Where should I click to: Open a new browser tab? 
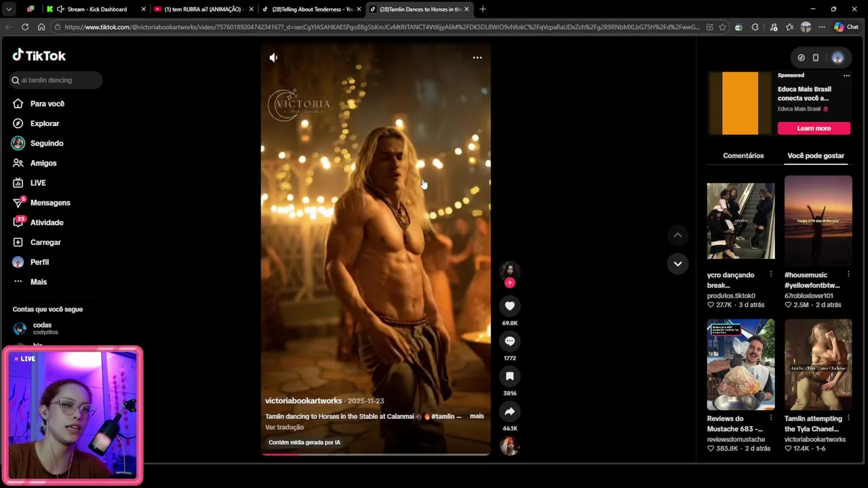click(483, 9)
